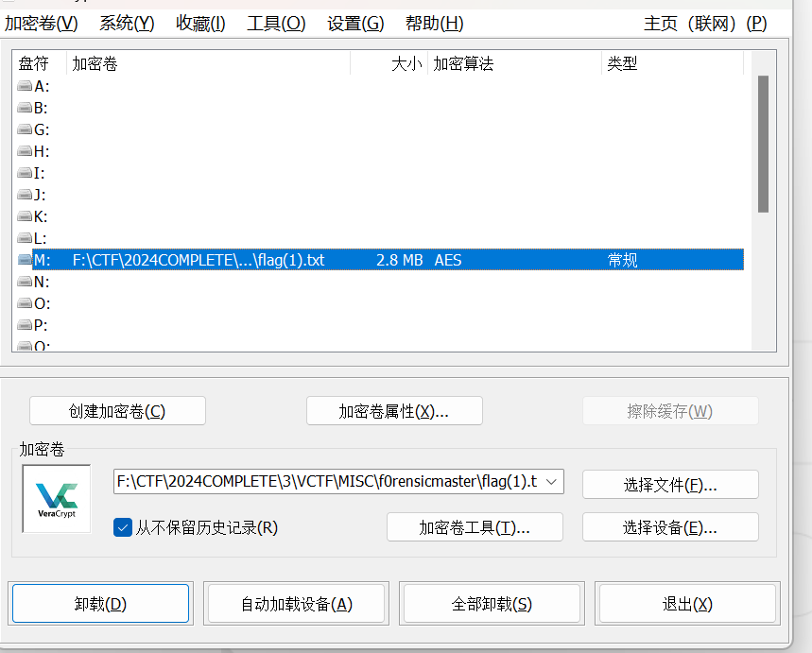Expand the volume path dropdown arrow

pyautogui.click(x=551, y=482)
